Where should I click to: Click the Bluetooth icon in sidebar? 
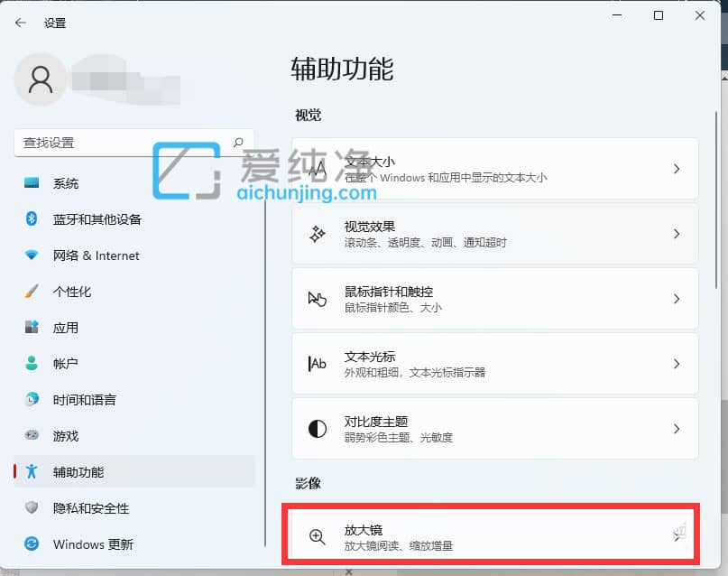coord(32,219)
